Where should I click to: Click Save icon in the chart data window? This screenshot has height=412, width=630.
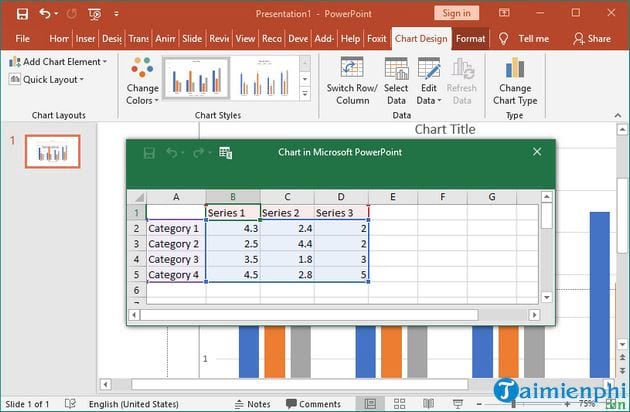coord(149,153)
